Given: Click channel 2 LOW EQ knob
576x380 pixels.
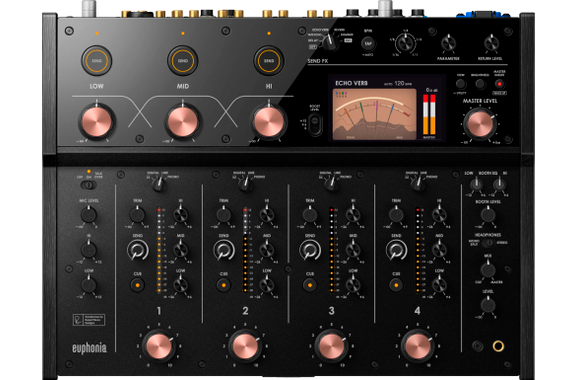Looking at the screenshot, I should coord(267,285).
